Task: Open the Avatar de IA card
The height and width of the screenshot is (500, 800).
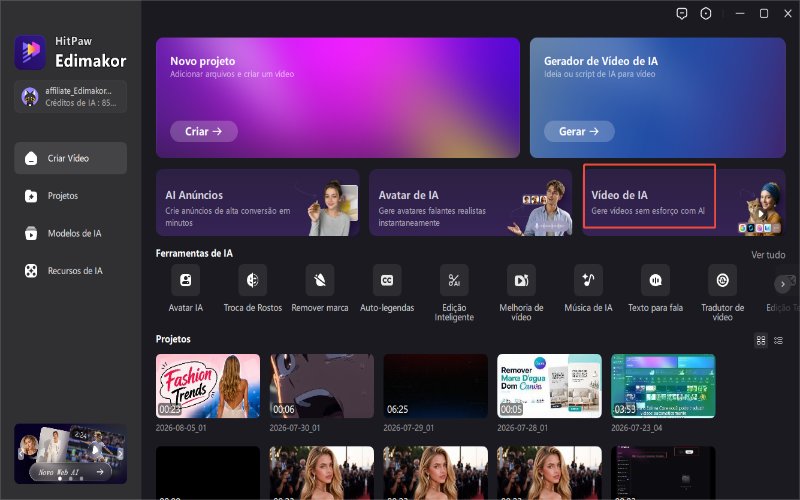Action: click(470, 203)
